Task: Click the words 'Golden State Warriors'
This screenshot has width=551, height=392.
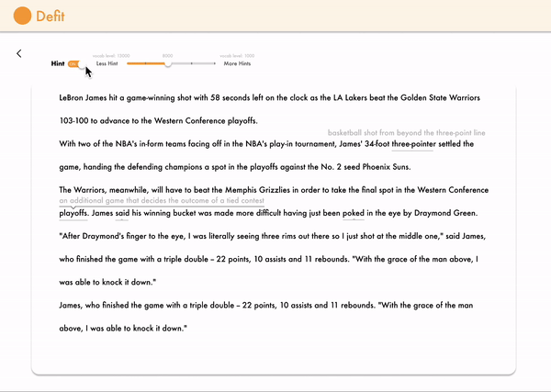Action: pyautogui.click(x=440, y=97)
